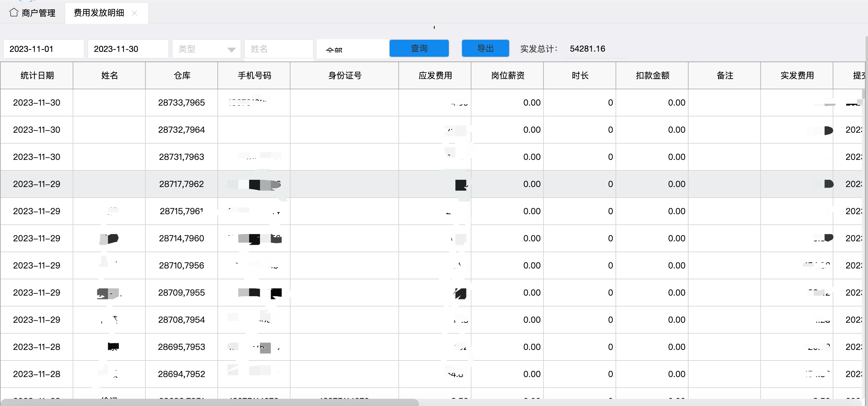Click the horizontal scrollbar thumb at bottom

click(x=210, y=402)
